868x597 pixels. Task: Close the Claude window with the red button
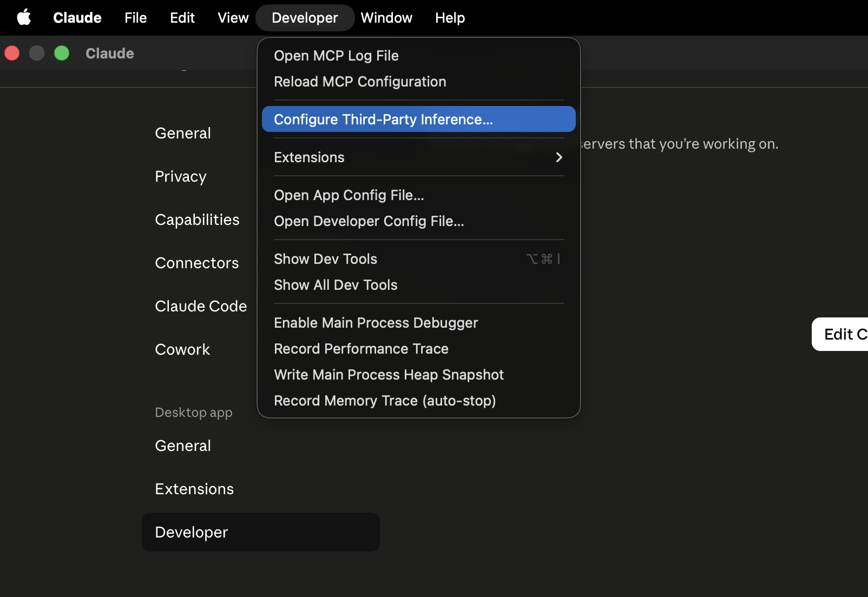point(12,53)
